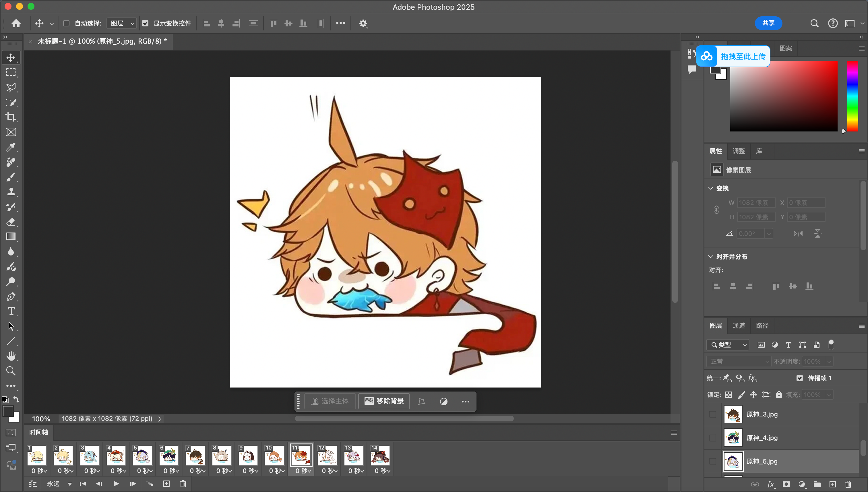Viewport: 868px width, 492px height.
Task: Open the 调整 tab
Action: [739, 151]
